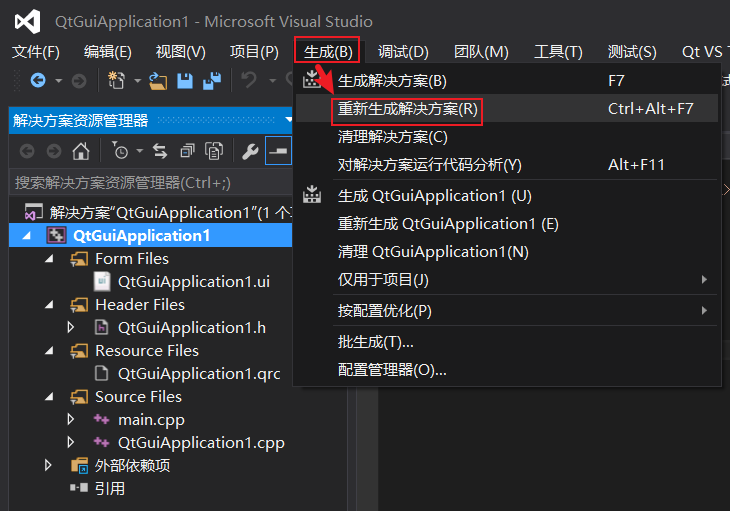Open the 编辑(E) menu
The width and height of the screenshot is (730, 511).
(x=108, y=51)
